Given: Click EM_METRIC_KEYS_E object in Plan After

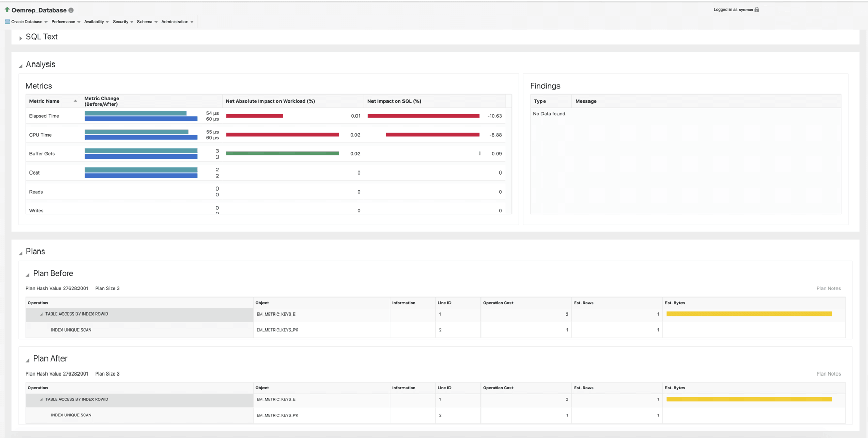Looking at the screenshot, I should (276, 399).
